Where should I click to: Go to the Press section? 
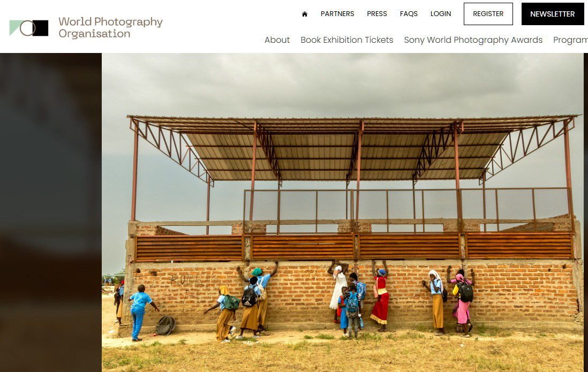click(x=377, y=14)
